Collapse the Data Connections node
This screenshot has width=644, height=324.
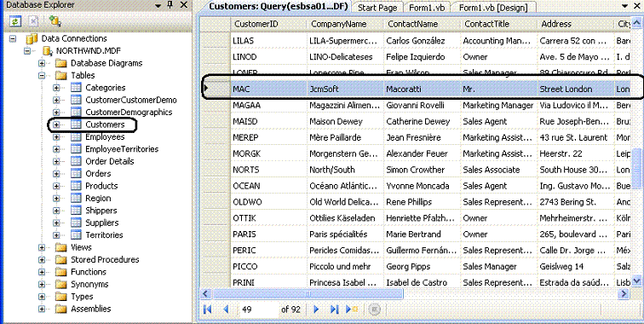click(13, 39)
